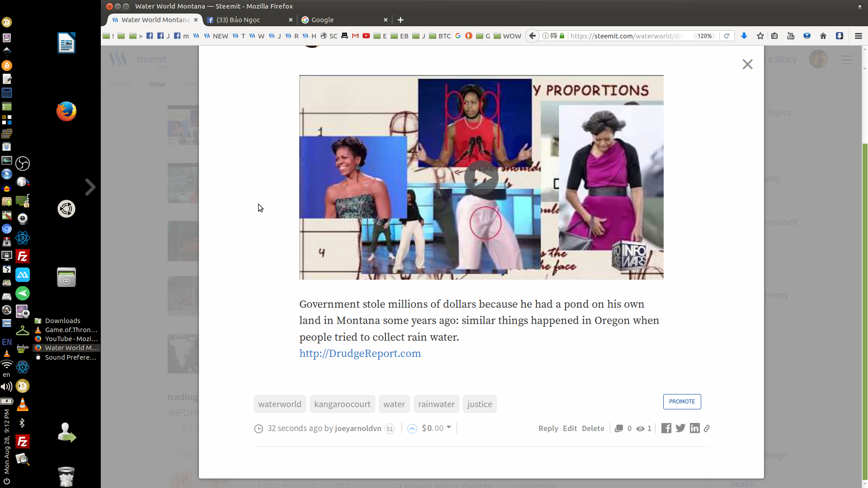Upvote the post with the arrow icon
This screenshot has height=488, width=868.
point(412,428)
